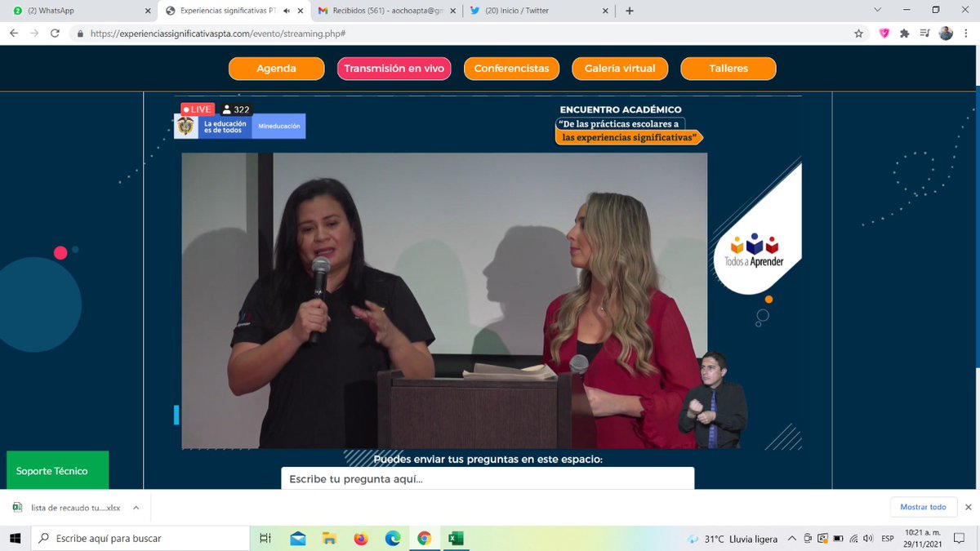Launch Firefox from the taskbar

pos(361,538)
